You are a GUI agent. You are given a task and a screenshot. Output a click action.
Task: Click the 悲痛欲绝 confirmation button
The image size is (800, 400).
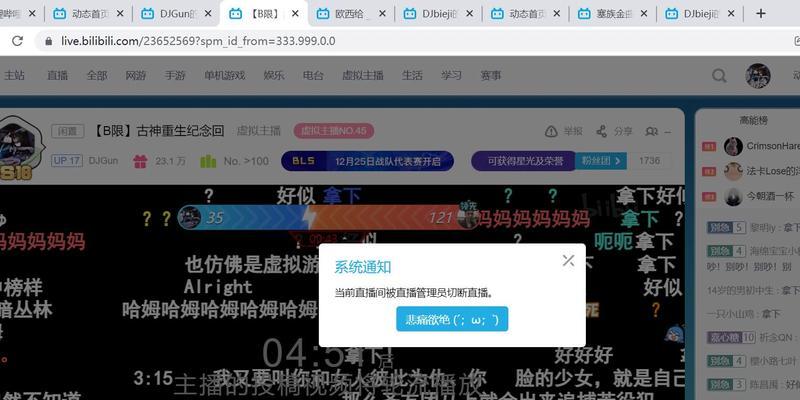click(452, 320)
